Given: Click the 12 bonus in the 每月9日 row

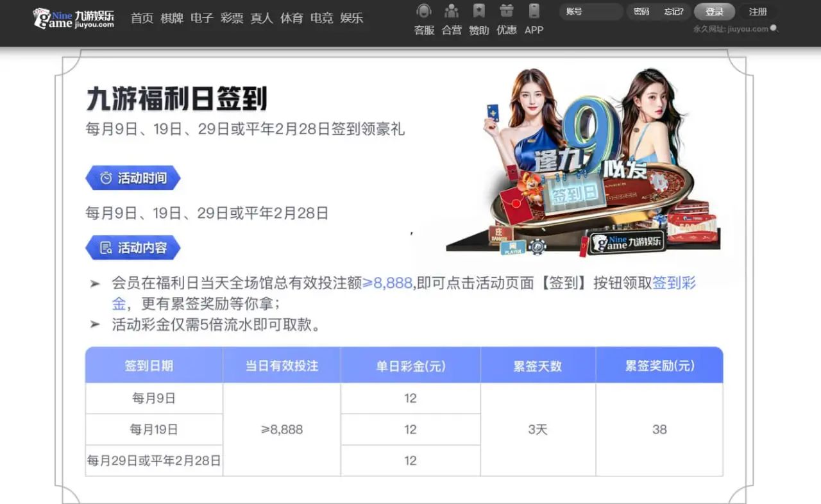Looking at the screenshot, I should tap(410, 398).
